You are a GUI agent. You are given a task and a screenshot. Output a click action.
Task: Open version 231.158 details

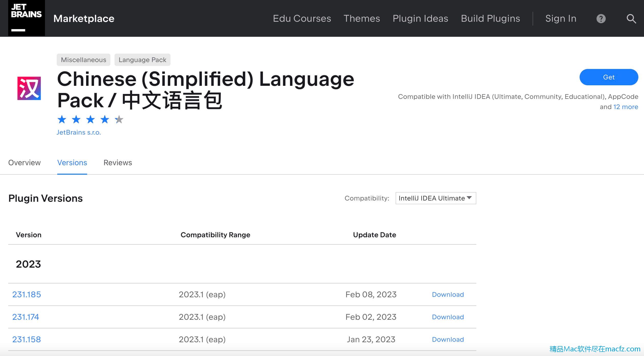point(27,339)
